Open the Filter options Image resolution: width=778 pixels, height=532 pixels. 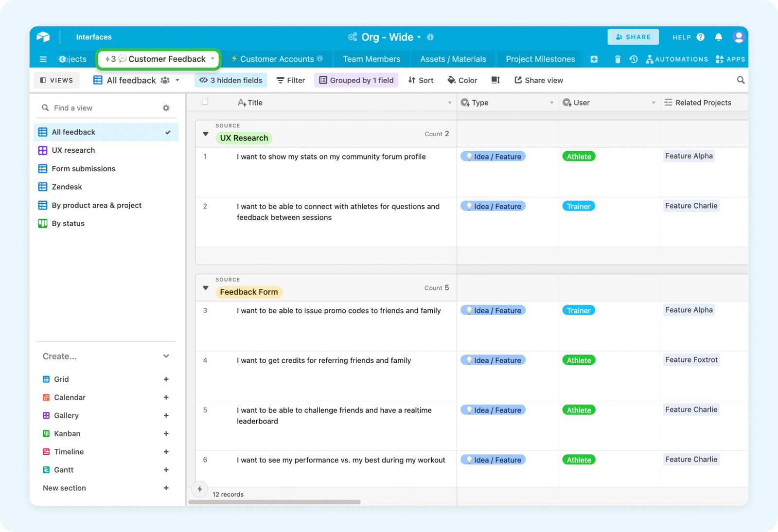click(291, 80)
